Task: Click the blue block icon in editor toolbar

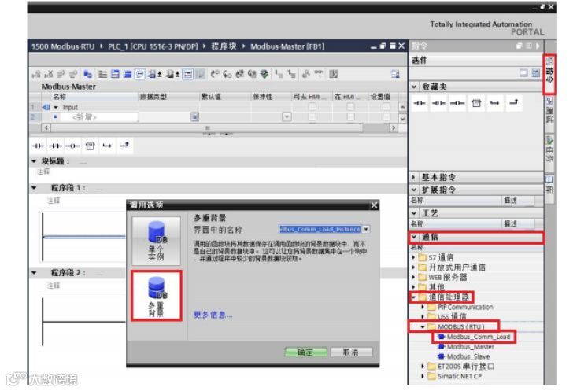Action: [87, 74]
